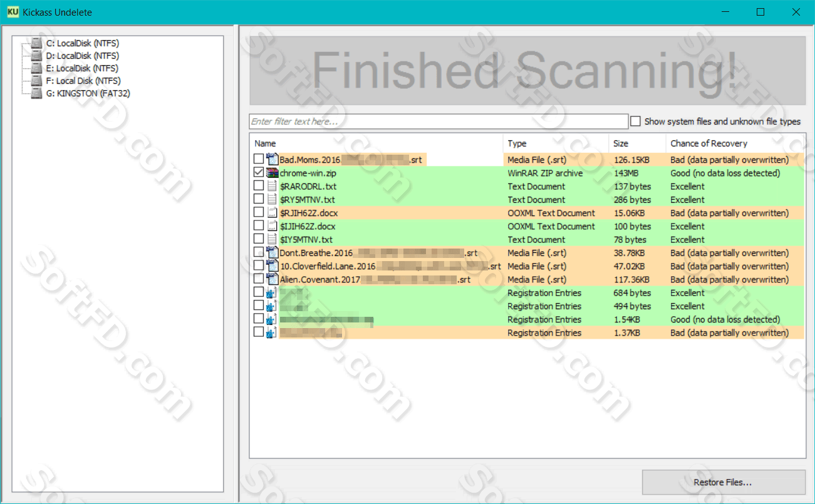Click the 126.15KB size cell
Image resolution: width=815 pixels, height=504 pixels.
tap(631, 160)
